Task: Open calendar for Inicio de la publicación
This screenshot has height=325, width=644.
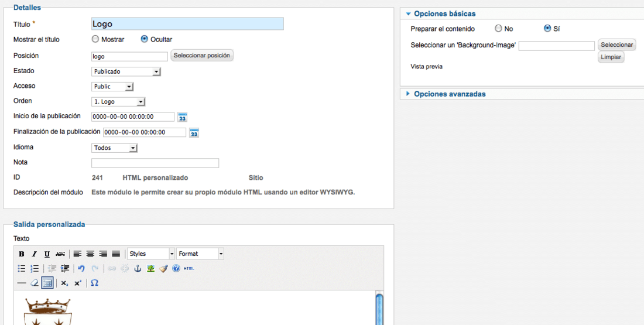Action: 182,117
